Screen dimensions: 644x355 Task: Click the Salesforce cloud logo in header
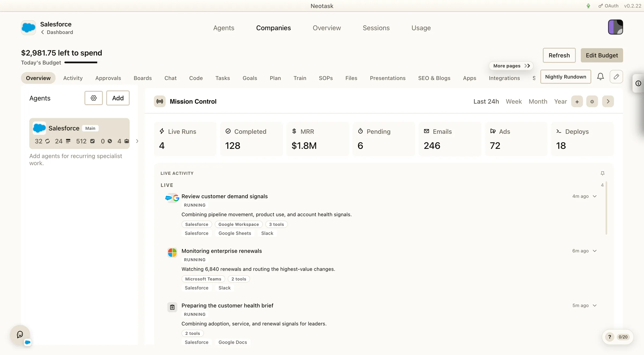pos(28,28)
